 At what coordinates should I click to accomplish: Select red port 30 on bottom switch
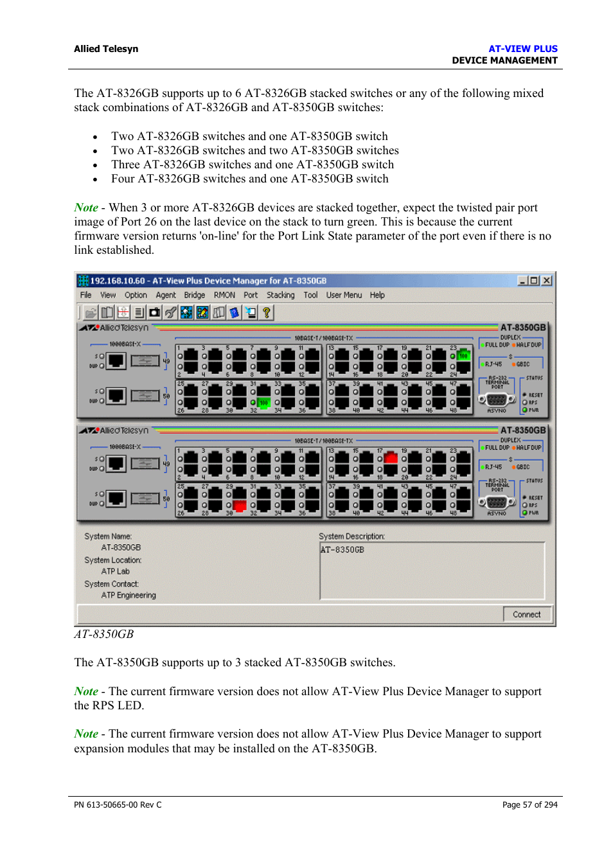pos(239,506)
